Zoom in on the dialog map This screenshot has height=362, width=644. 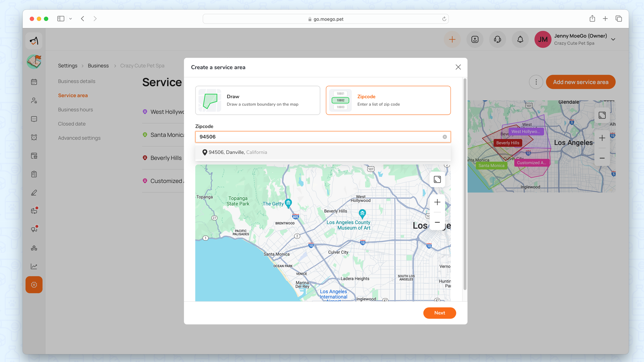click(437, 202)
